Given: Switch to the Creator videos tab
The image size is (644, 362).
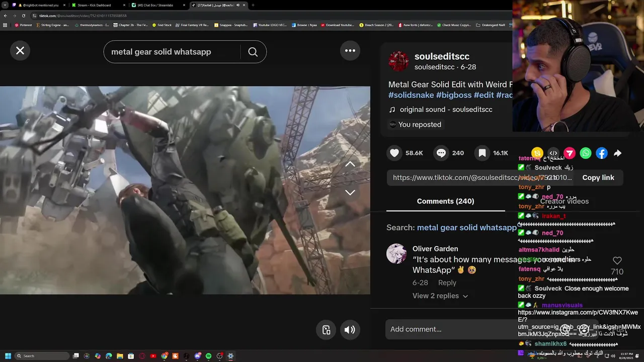Looking at the screenshot, I should tap(564, 201).
